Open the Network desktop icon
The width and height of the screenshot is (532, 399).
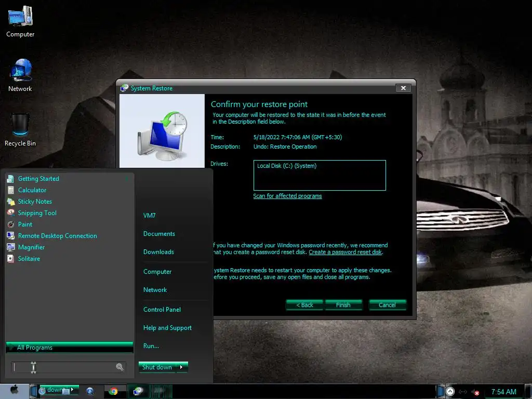pyautogui.click(x=20, y=75)
